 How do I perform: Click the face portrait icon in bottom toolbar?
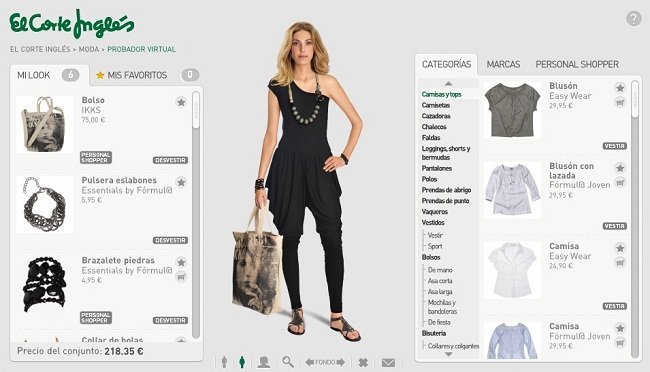tap(264, 362)
